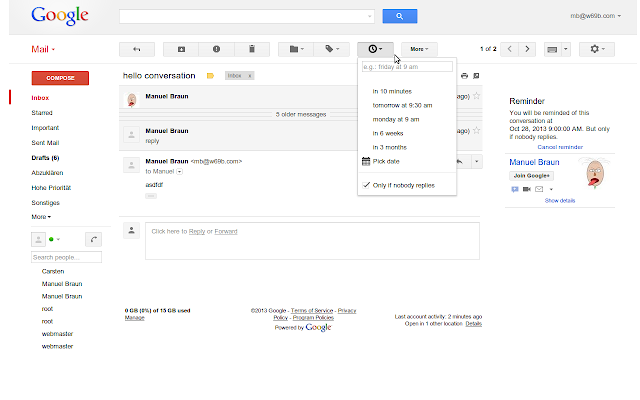The width and height of the screenshot is (640, 400).
Task: Click the phone call icon in chat panel
Action: 93,239
